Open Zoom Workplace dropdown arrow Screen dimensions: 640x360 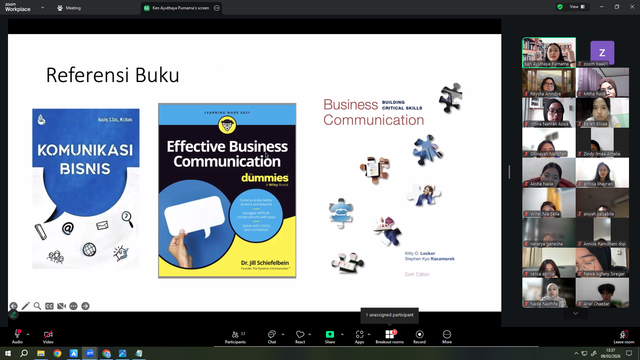(42, 8)
